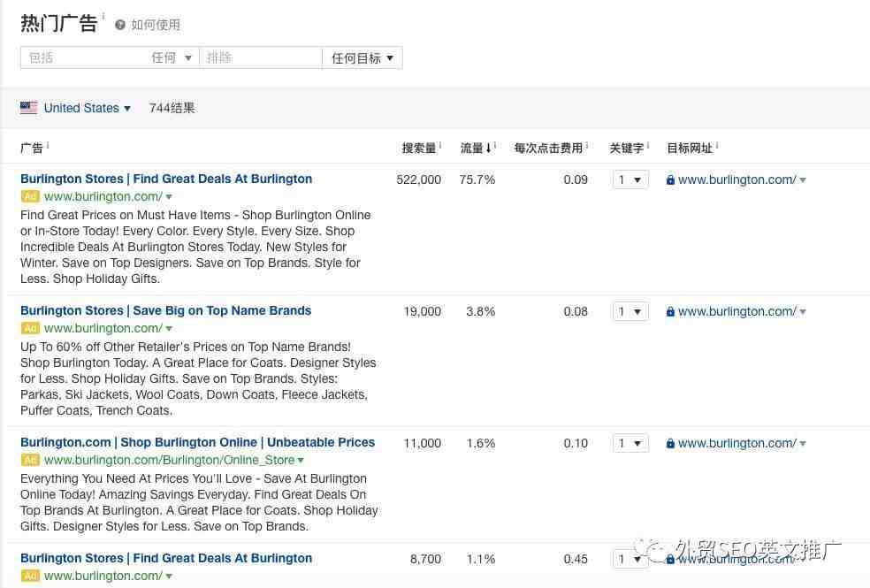Expand ad URL arrow in 522,000 row
Image resolution: width=870 pixels, height=588 pixels.
(169, 197)
